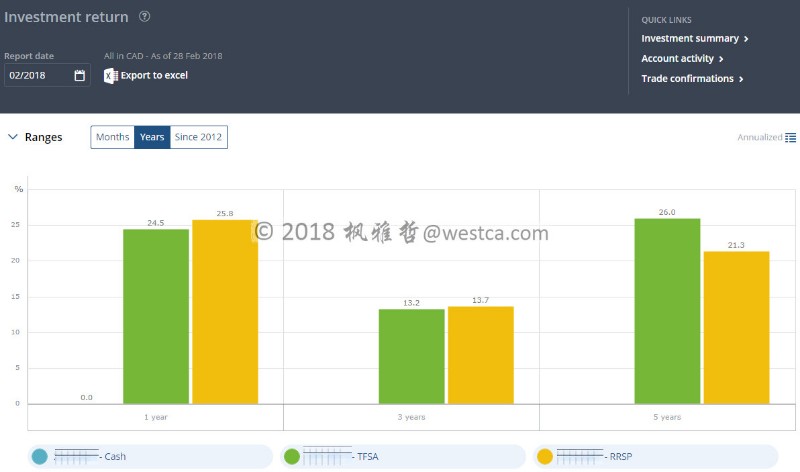Select the Months range tab
This screenshot has height=472, width=800.
click(x=112, y=137)
